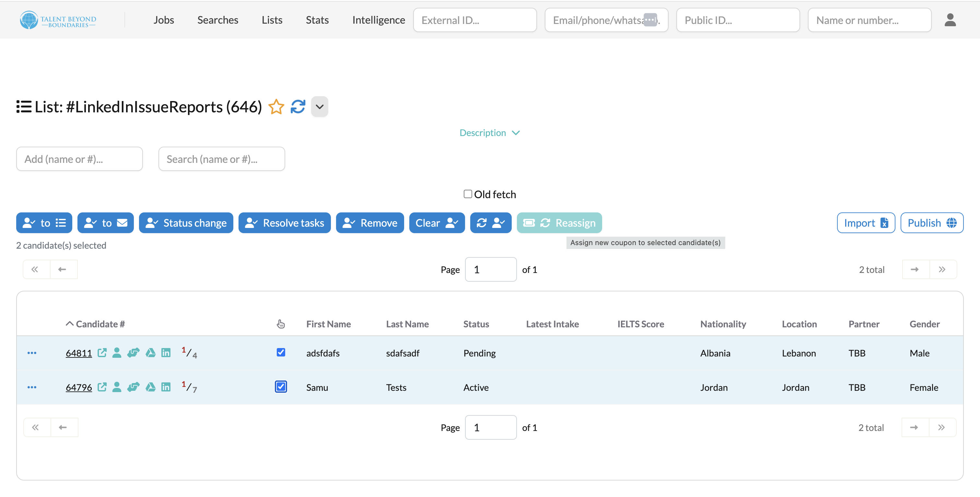The width and height of the screenshot is (980, 497).
Task: Click the select-all hand pointer icon
Action: [x=281, y=324]
